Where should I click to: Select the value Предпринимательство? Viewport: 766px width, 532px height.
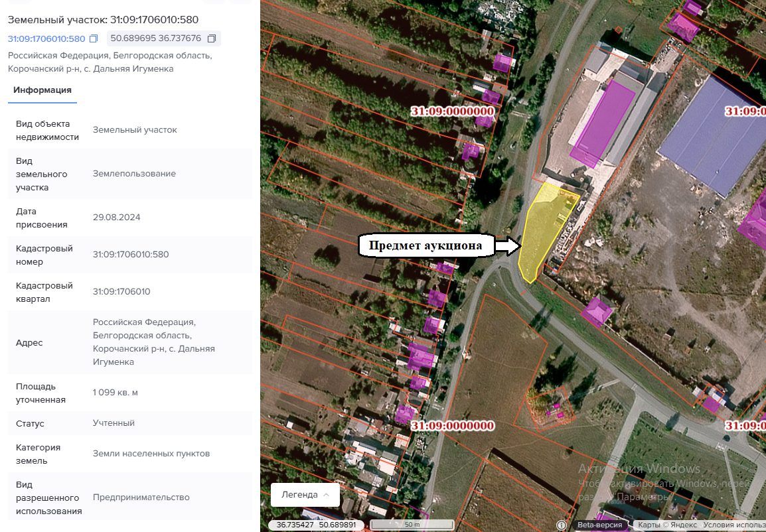(x=141, y=498)
